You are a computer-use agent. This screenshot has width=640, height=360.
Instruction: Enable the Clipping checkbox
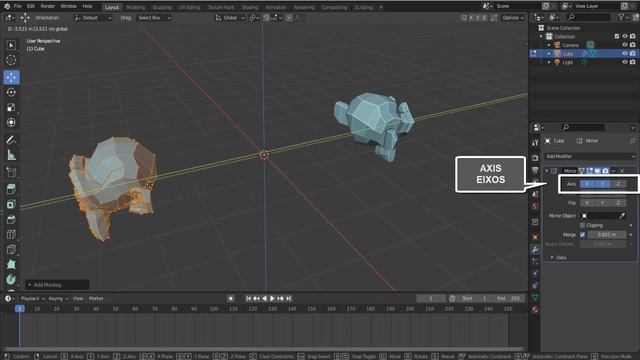click(582, 225)
